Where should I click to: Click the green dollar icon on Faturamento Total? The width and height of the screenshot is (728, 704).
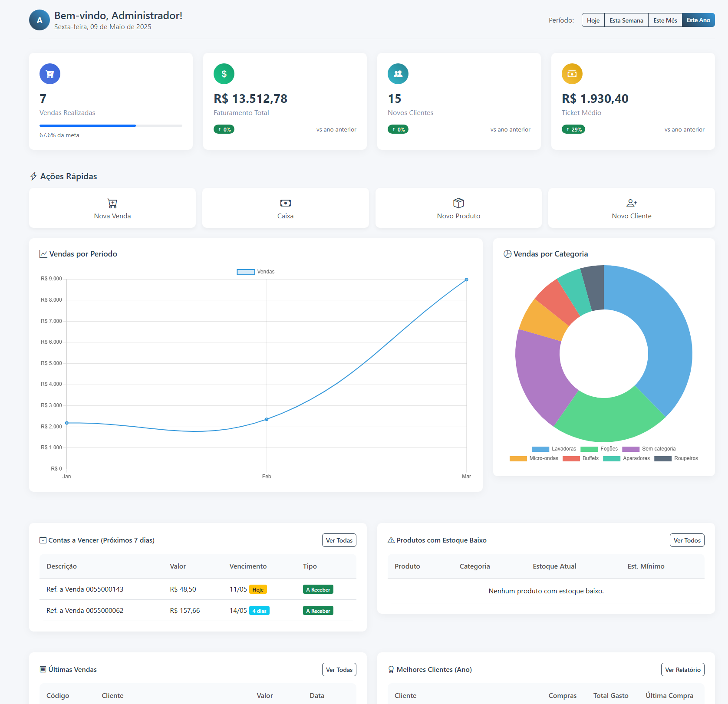coord(224,74)
